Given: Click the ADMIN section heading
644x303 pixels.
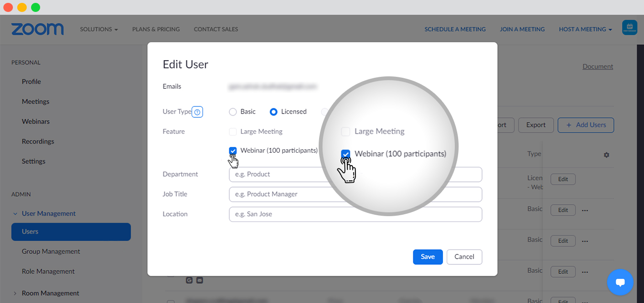Looking at the screenshot, I should click(x=21, y=195).
